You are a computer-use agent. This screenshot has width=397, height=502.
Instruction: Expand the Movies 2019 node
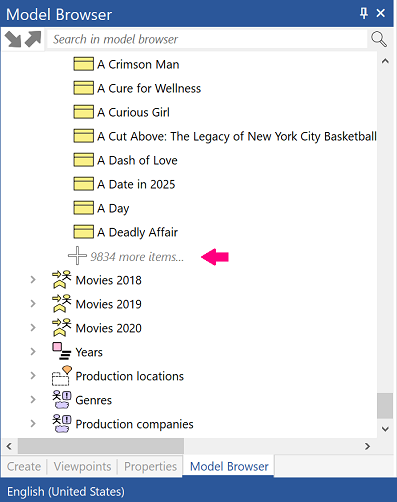33,304
